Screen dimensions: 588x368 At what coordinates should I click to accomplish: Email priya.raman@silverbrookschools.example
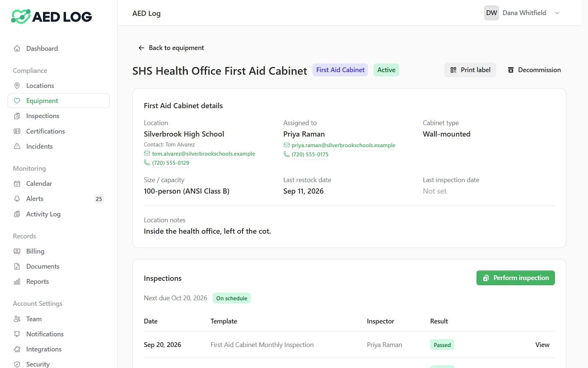tap(343, 145)
